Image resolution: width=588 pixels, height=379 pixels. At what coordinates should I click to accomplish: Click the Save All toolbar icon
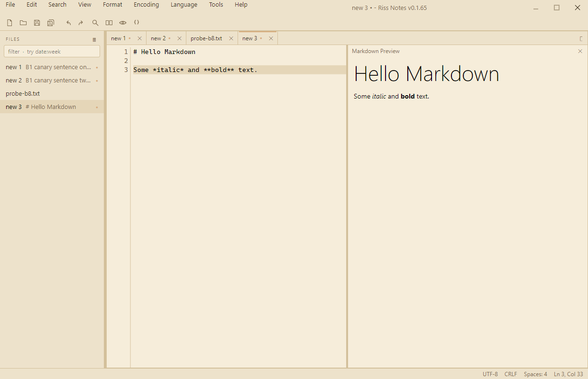click(51, 23)
